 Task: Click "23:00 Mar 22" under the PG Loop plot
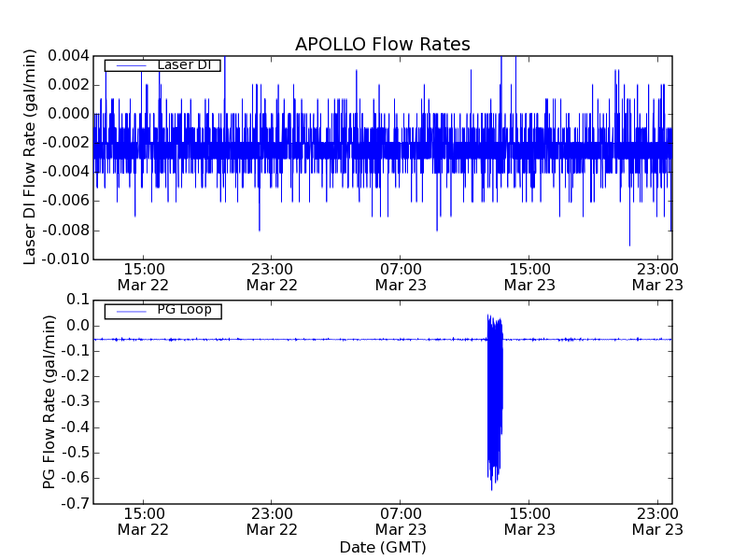tap(272, 522)
